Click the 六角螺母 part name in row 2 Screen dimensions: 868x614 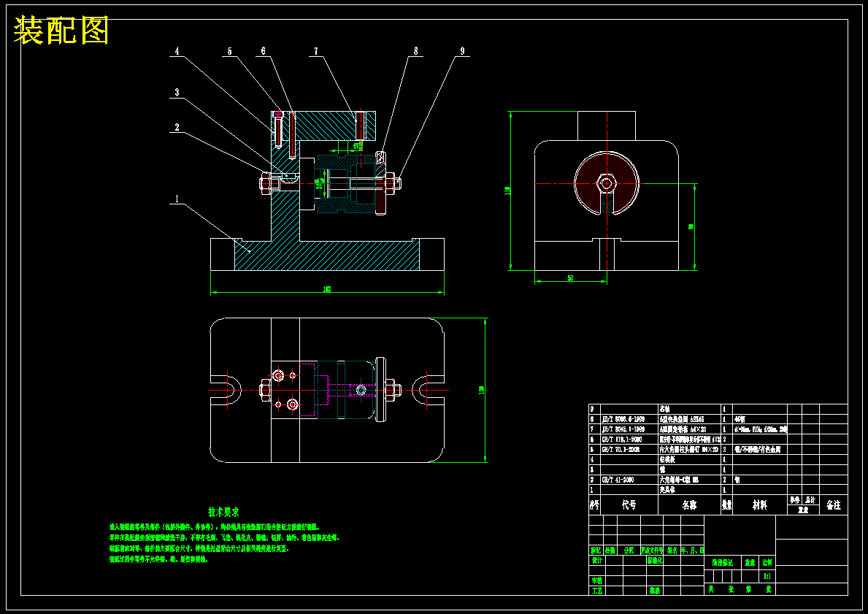679,480
